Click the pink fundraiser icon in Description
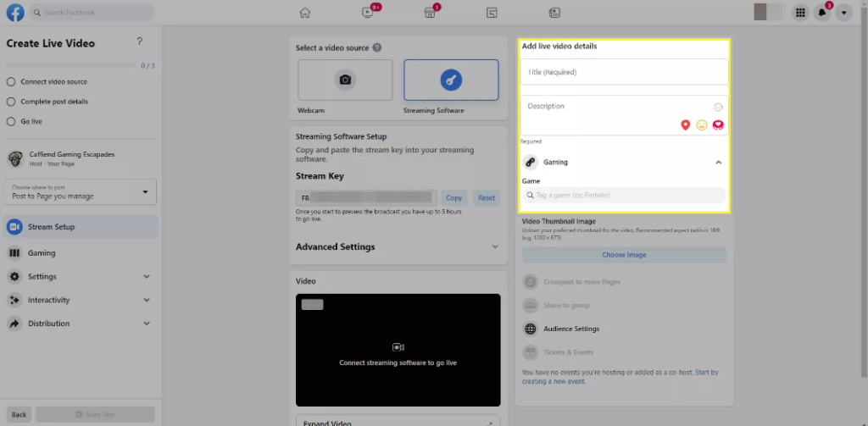Image resolution: width=868 pixels, height=426 pixels. (x=719, y=125)
